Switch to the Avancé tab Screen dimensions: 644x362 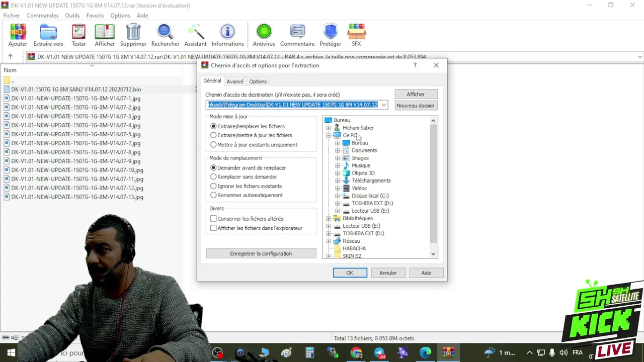(x=235, y=81)
